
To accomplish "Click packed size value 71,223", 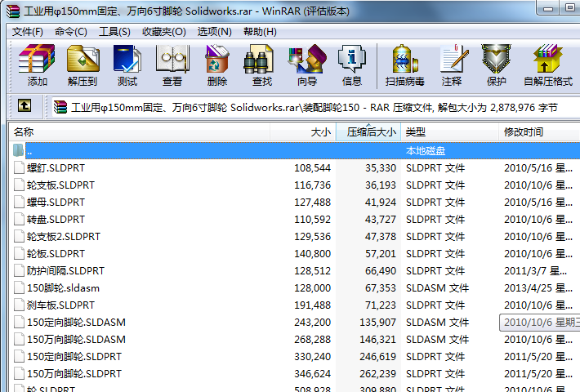I will (x=380, y=305).
